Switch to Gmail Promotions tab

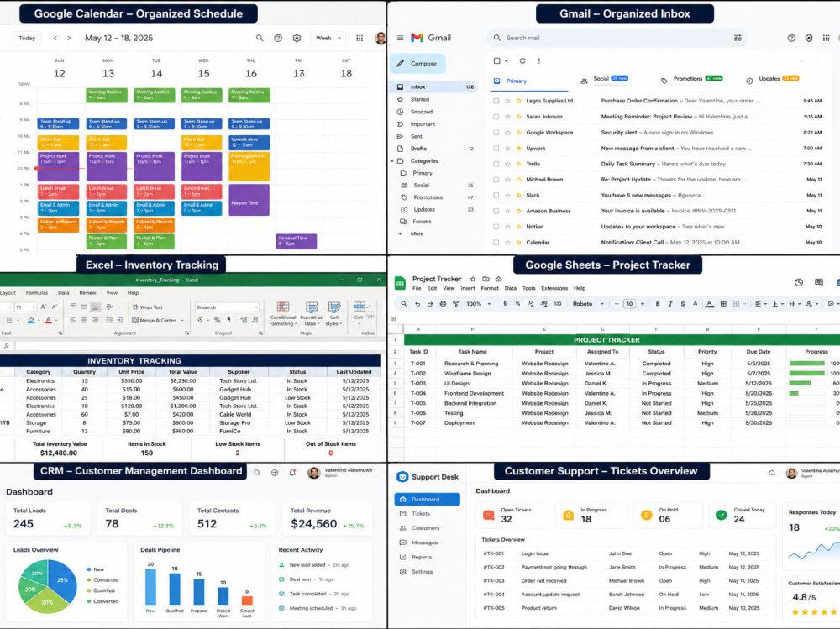[x=691, y=79]
